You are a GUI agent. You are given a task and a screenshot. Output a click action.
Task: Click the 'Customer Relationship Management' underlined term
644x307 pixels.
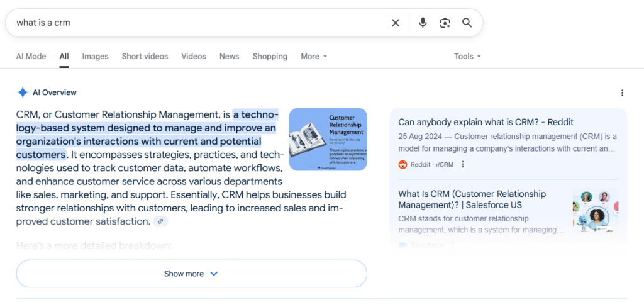pyautogui.click(x=136, y=114)
